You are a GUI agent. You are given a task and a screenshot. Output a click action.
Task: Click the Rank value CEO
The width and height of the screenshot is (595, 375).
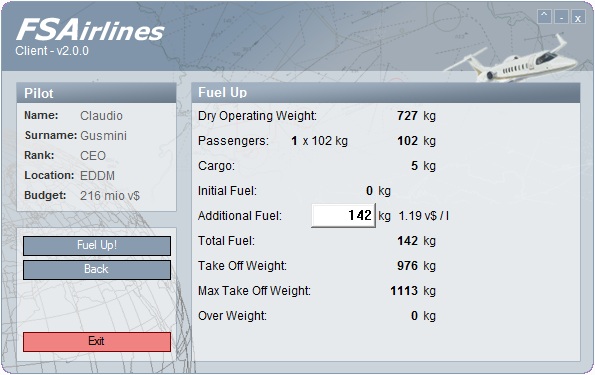(93, 156)
